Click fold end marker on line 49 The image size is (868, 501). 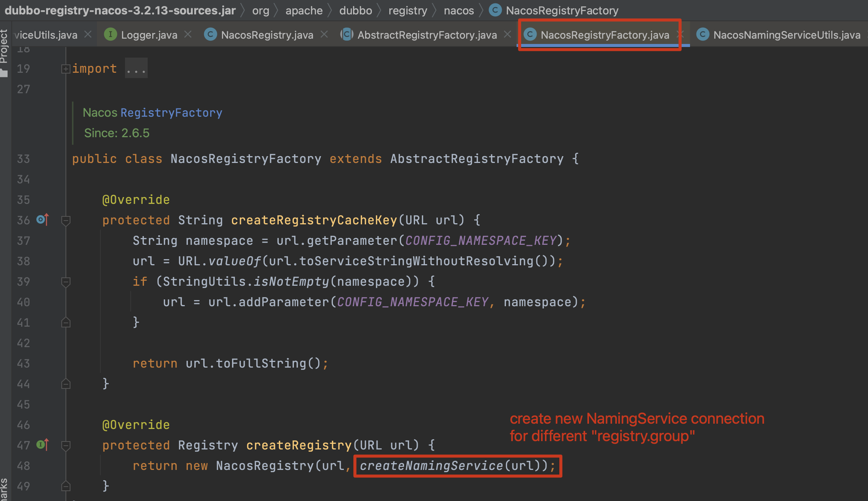tap(66, 486)
